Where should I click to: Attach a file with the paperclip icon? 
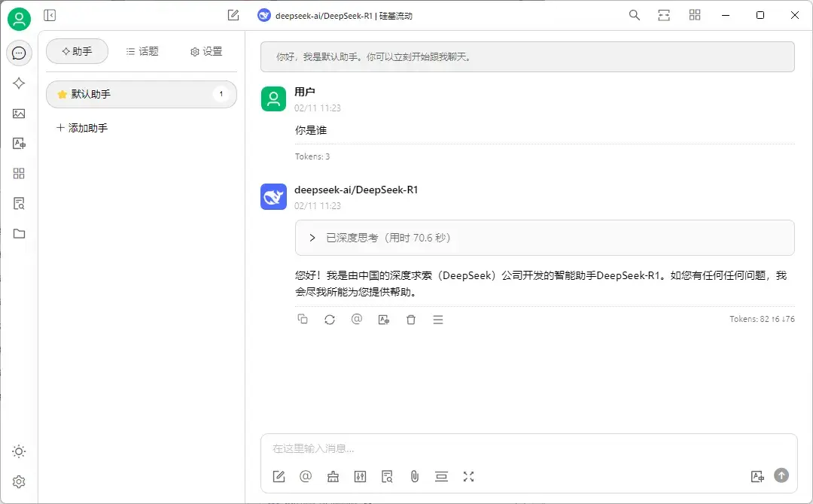coord(414,477)
